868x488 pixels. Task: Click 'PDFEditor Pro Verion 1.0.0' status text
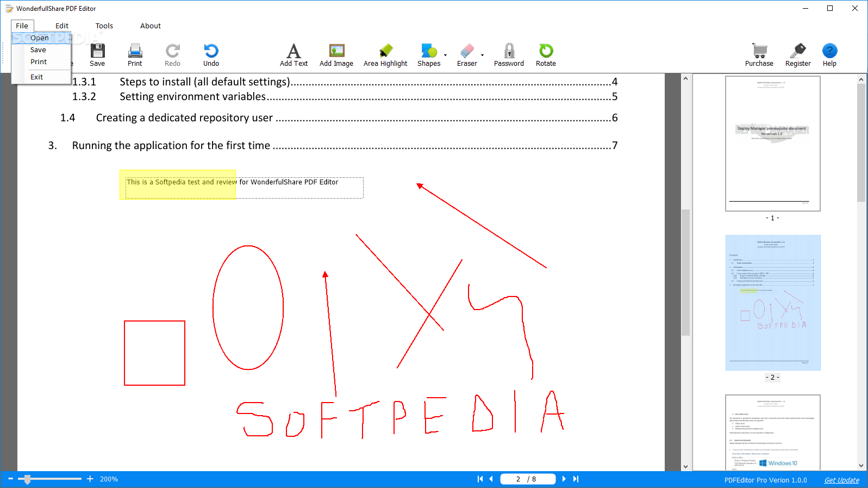pyautogui.click(x=765, y=480)
